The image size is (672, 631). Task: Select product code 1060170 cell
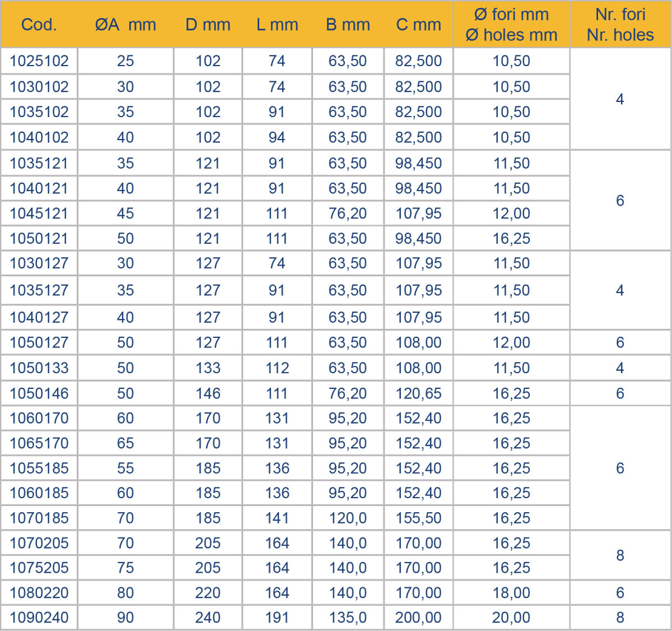tap(39, 418)
